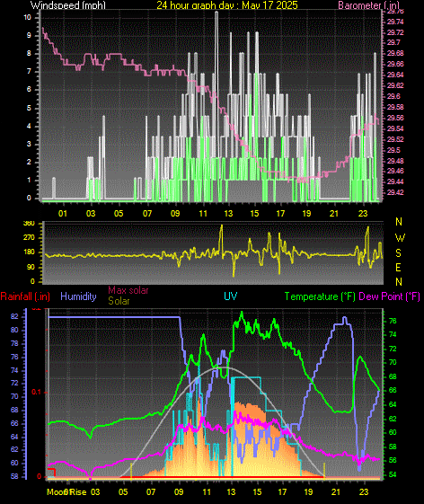This screenshot has height=504, width=424.
Task: Select the 29.72 barometer axis value
Action: (395, 32)
